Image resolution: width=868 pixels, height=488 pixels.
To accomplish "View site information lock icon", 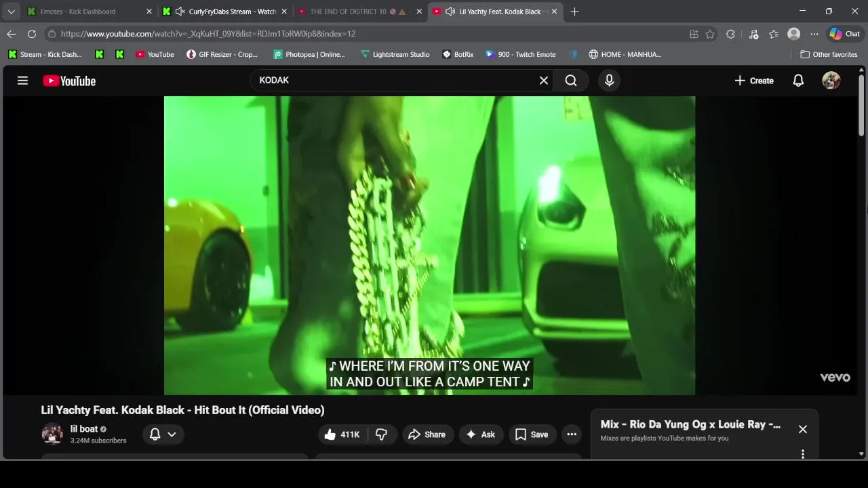I will 52,34.
